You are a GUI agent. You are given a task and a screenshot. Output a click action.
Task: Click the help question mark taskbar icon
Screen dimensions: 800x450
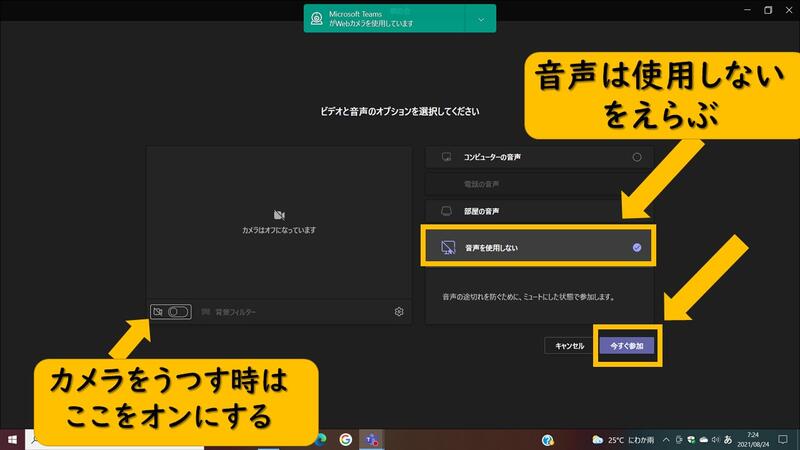(x=548, y=439)
